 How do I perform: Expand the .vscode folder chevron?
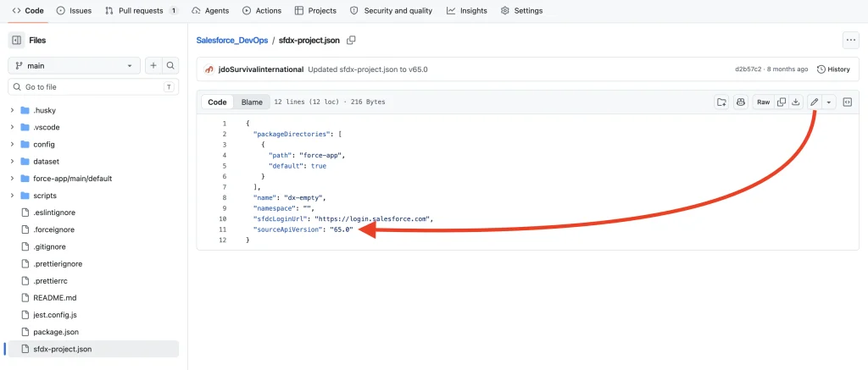pyautogui.click(x=12, y=127)
